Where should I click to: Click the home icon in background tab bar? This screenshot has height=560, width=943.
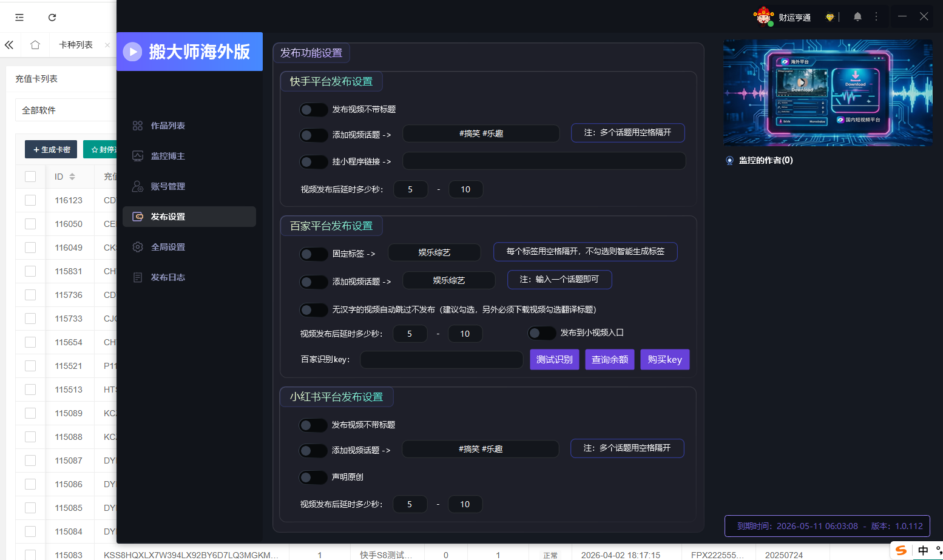pyautogui.click(x=35, y=45)
